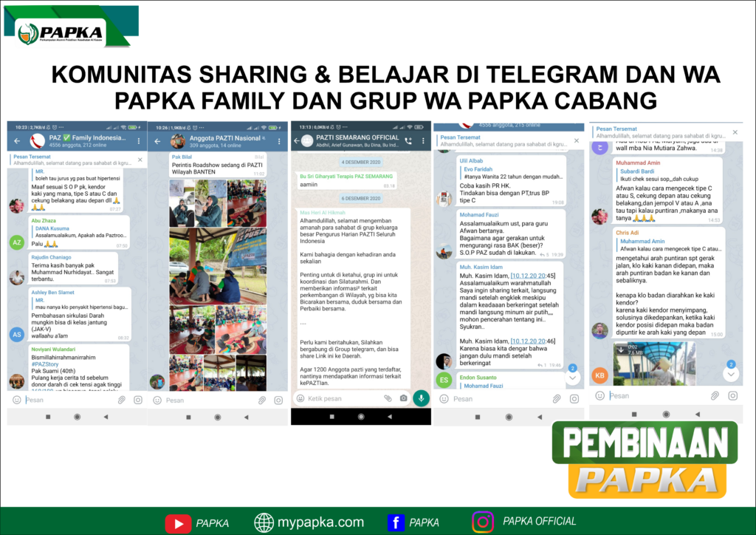Tap sender name Ashley Ben Slamet
This screenshot has height=535, width=756.
click(52, 293)
